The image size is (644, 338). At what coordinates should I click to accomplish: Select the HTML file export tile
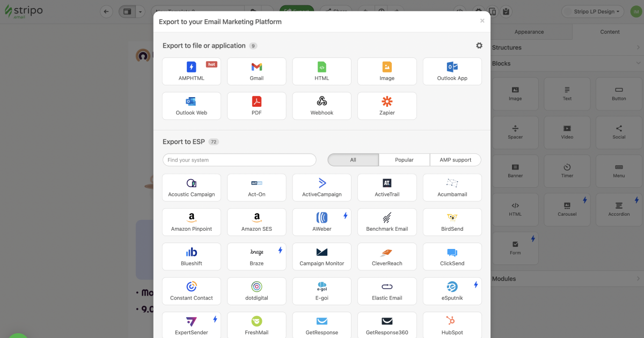point(322,71)
